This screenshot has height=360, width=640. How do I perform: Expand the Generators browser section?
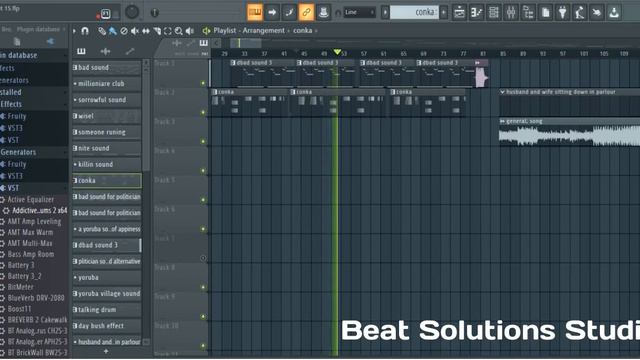point(33,152)
